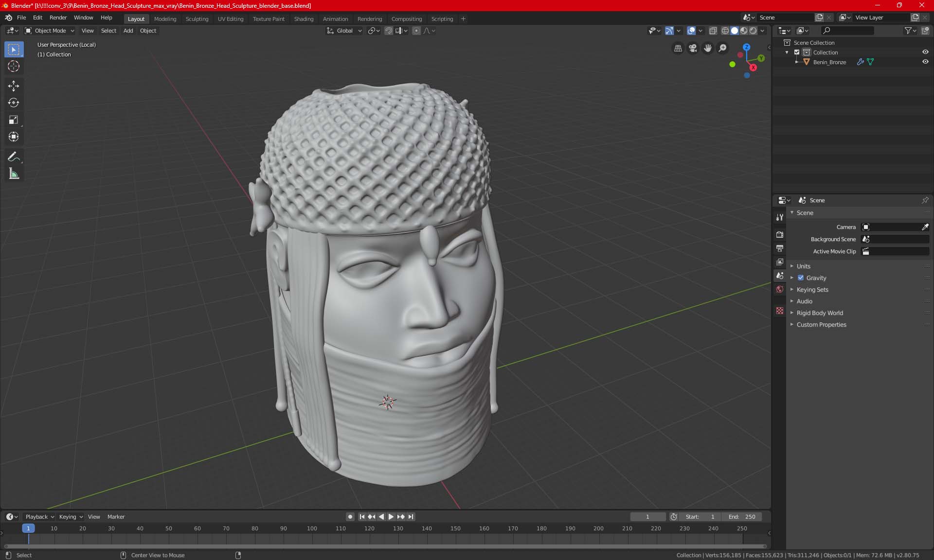Switch to camera view icon
Viewport: 934px width, 560px height.
coord(693,48)
